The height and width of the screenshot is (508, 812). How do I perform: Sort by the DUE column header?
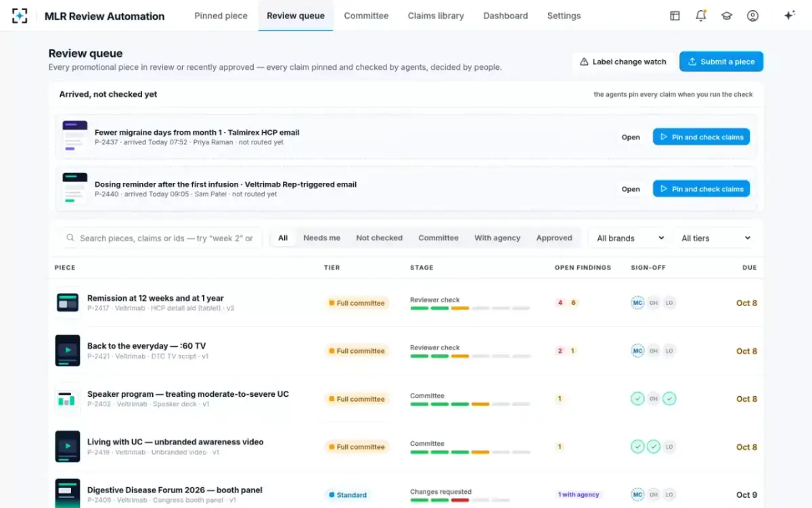coord(749,268)
